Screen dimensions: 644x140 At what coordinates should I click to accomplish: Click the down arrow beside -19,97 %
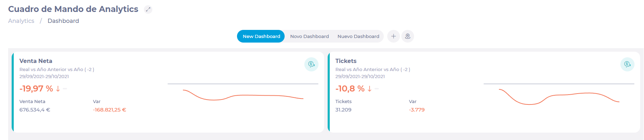[x=58, y=89]
